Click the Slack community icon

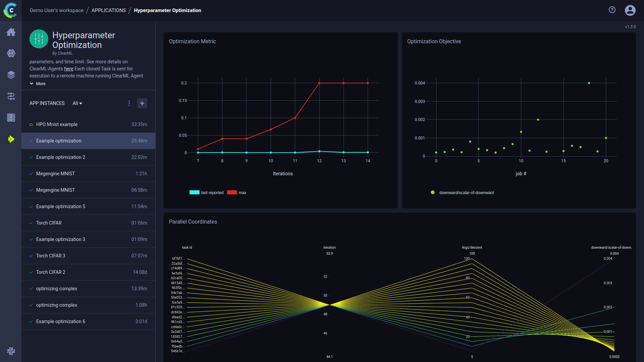pos(11,351)
